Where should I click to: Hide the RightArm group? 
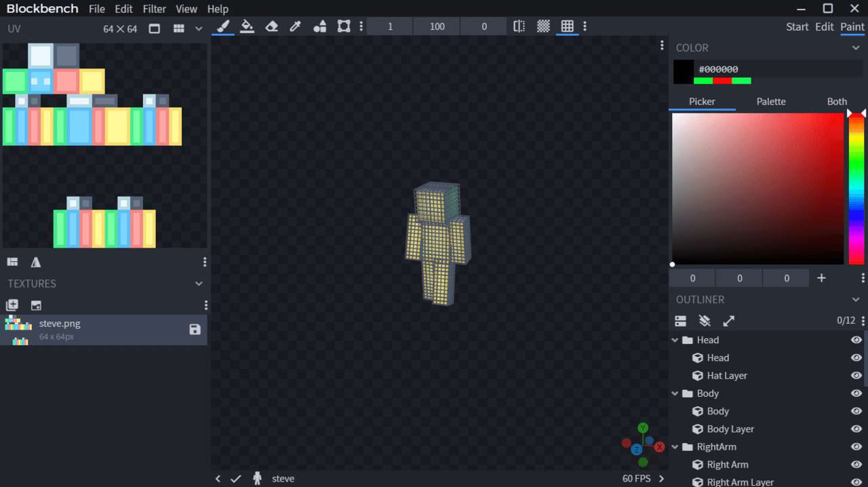click(856, 447)
